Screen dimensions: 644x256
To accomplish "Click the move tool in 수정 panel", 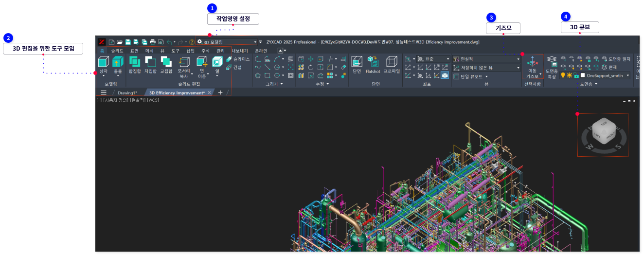I will [310, 59].
